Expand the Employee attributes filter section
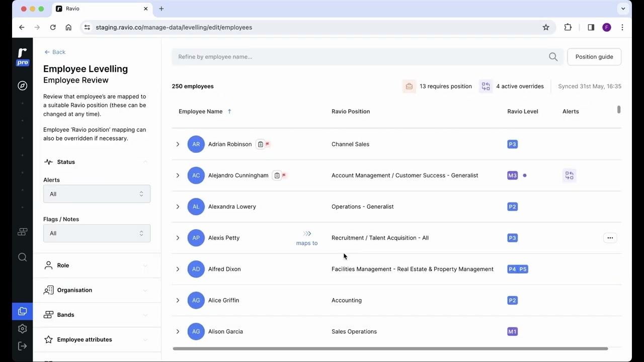 [145, 339]
